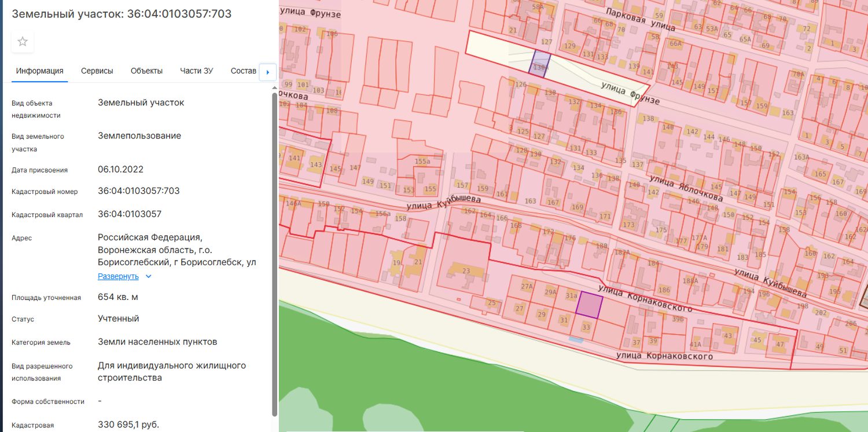Click the parcel title heading 36:04:0103057:703
This screenshot has height=432, width=868.
click(x=122, y=14)
